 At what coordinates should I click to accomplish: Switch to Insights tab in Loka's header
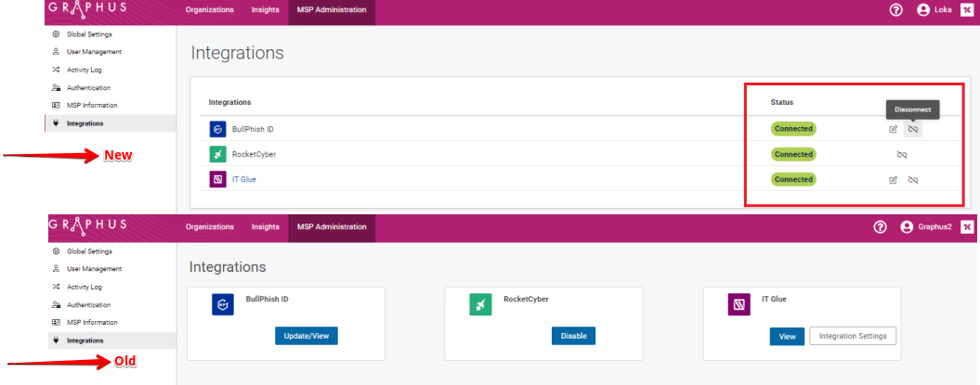pos(265,10)
